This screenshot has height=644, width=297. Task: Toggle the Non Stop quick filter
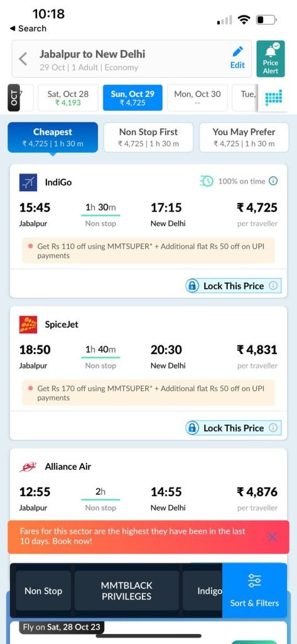point(43,591)
